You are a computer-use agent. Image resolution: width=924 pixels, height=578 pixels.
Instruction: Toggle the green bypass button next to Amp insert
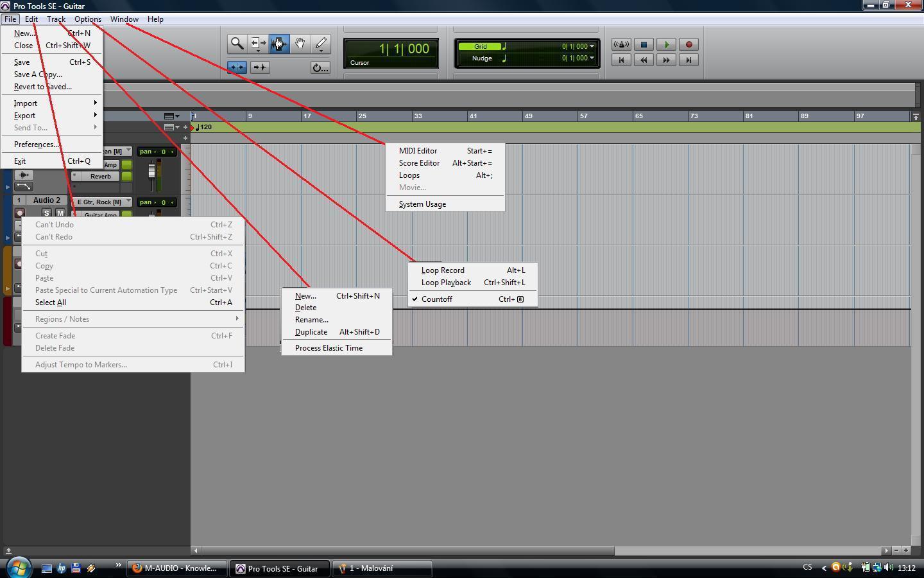point(127,164)
